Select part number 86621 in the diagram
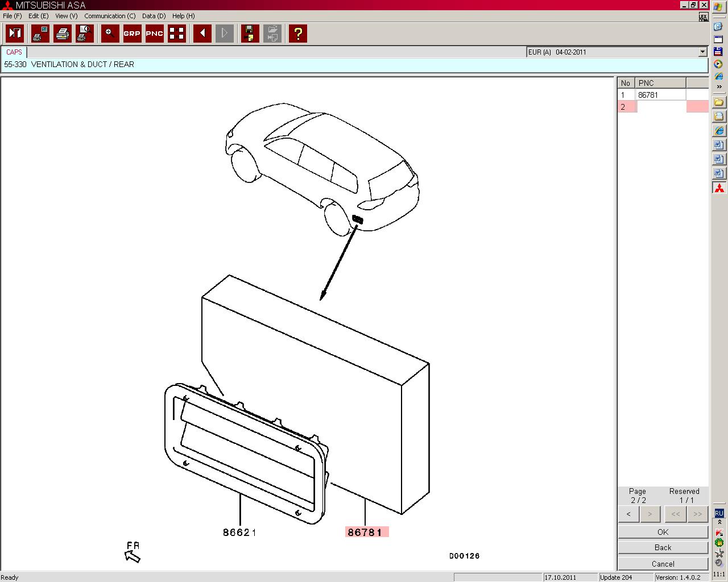728x582 pixels. (x=239, y=533)
